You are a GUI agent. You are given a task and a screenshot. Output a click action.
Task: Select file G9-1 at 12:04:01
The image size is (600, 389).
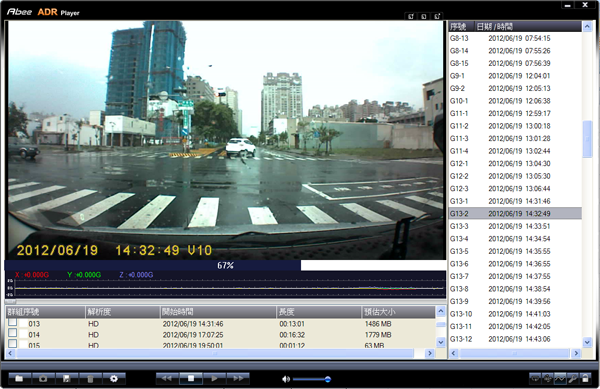click(515, 76)
